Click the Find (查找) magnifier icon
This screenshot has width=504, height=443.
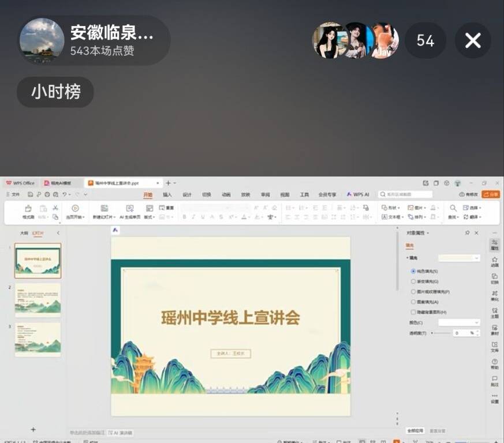click(453, 208)
